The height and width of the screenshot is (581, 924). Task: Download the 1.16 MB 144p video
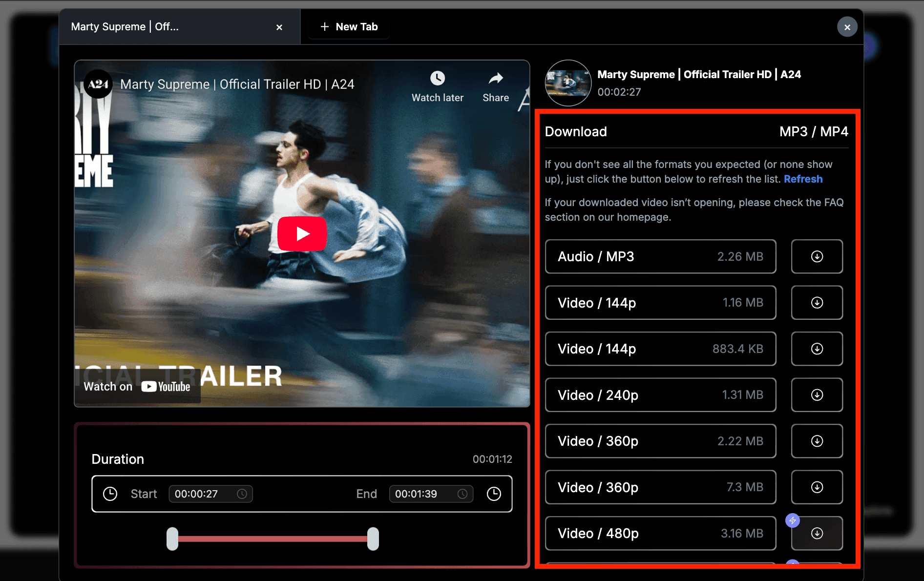coord(817,303)
